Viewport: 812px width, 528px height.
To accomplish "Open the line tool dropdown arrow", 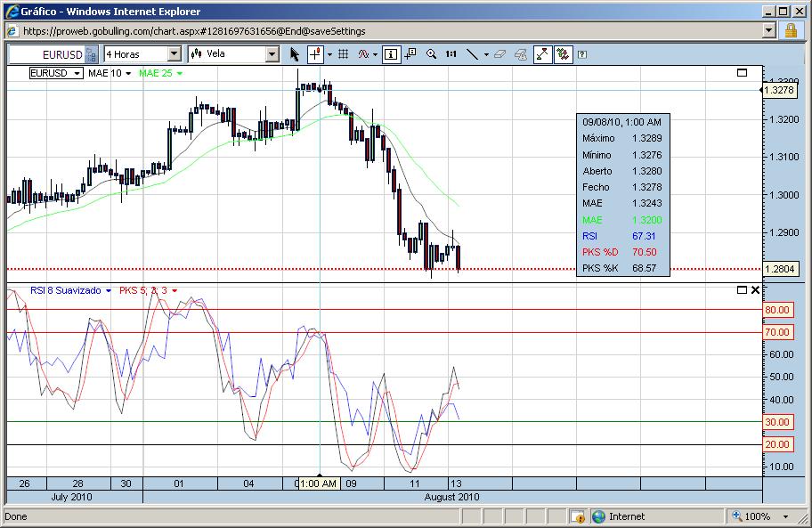I will tap(486, 54).
